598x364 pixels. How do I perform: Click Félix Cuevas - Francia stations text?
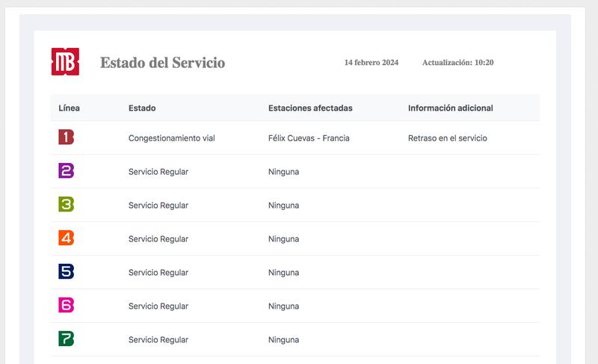tap(309, 138)
